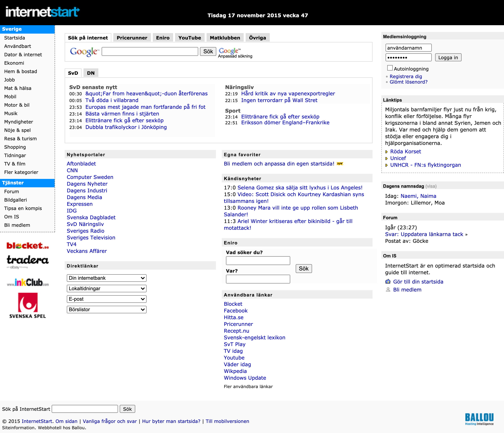Select the YouTube search tab
This screenshot has height=433, width=504.
[x=190, y=38]
